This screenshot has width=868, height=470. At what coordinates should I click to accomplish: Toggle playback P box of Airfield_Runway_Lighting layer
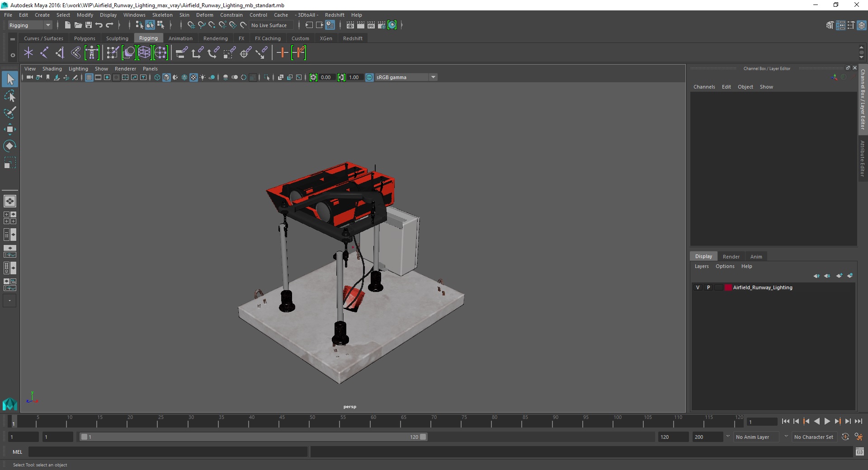[x=708, y=287]
